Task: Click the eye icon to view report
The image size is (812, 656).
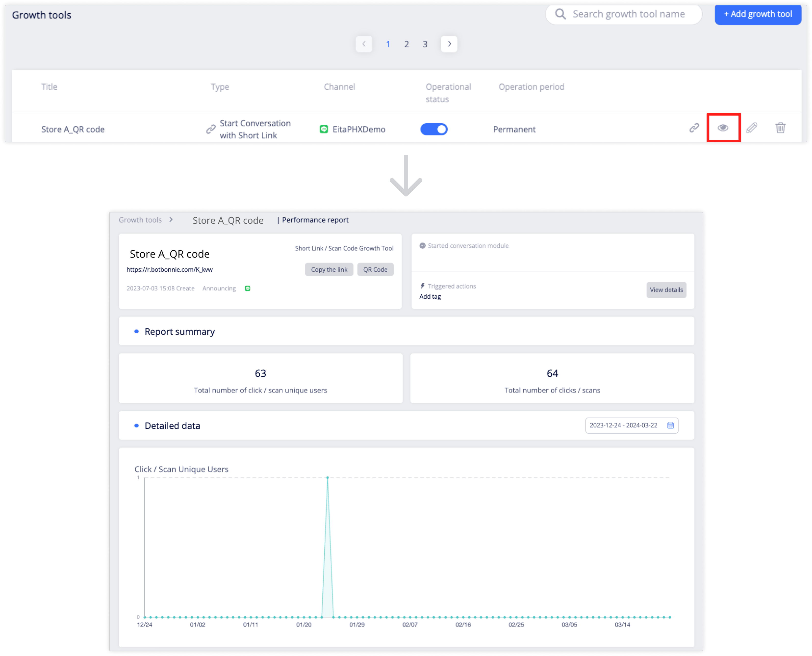Action: pyautogui.click(x=723, y=128)
